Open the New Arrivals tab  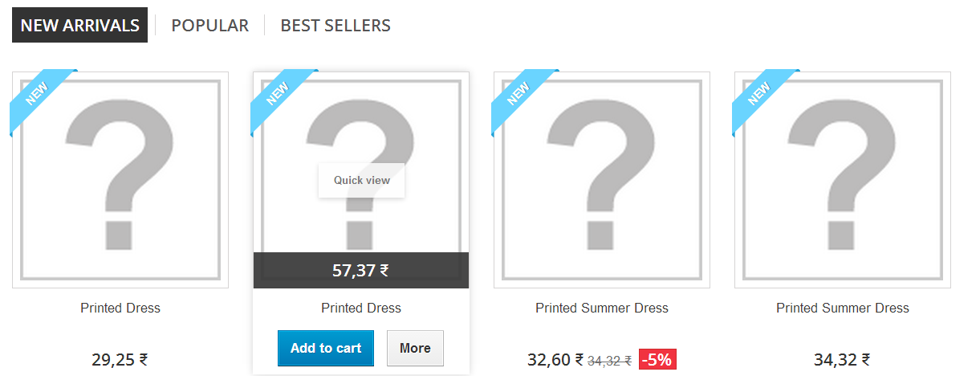pyautogui.click(x=79, y=26)
